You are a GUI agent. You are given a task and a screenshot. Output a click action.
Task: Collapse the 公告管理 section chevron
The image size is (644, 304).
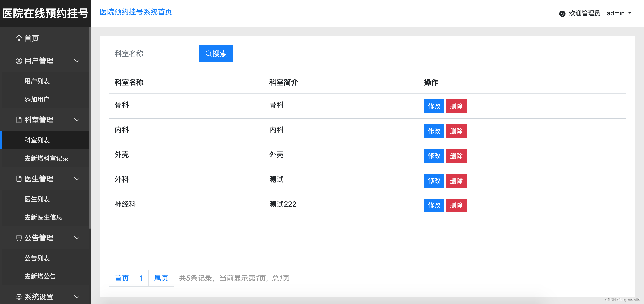point(77,238)
